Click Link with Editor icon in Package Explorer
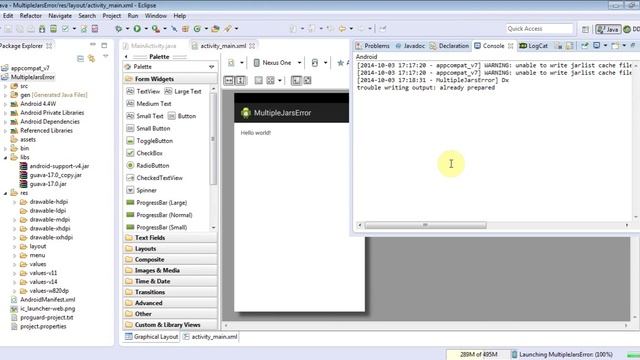This screenshot has height=360, width=640. coord(91,59)
